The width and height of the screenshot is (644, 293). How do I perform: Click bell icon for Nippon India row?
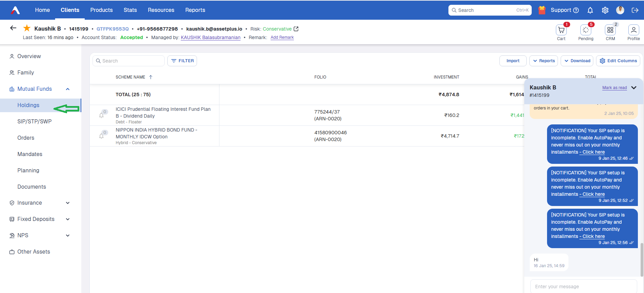click(x=101, y=136)
